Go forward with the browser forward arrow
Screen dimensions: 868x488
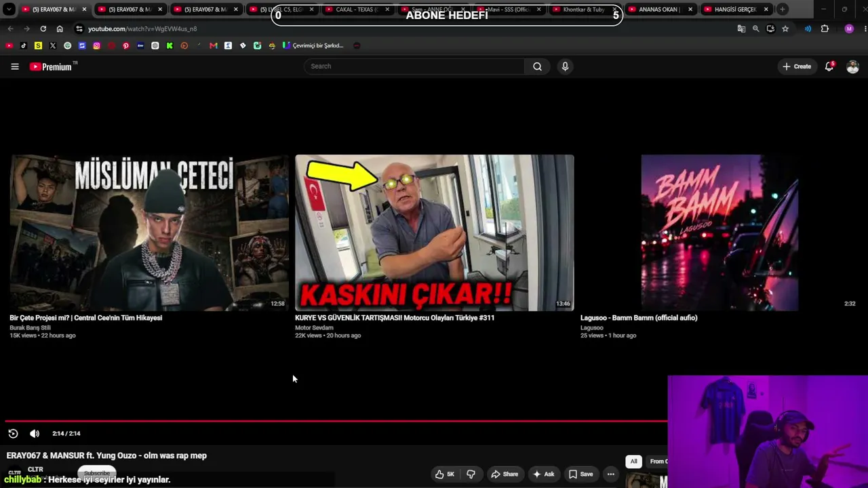point(26,29)
